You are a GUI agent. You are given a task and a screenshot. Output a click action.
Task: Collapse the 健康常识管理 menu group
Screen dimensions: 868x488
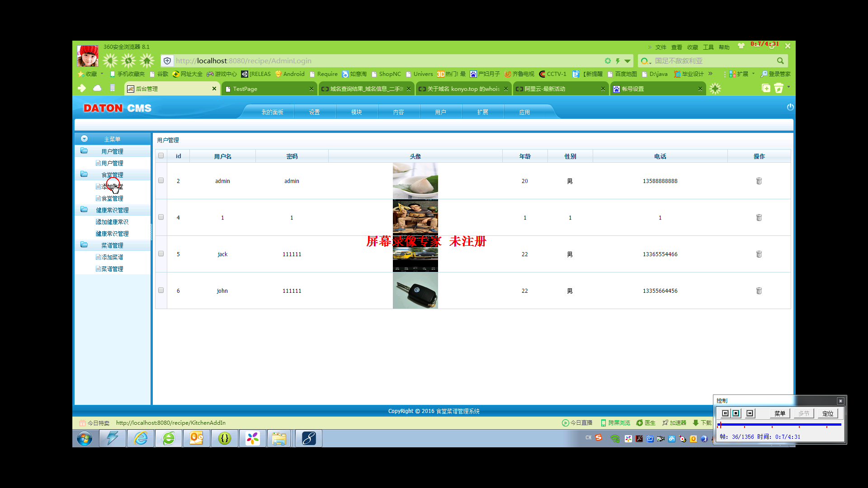(112, 210)
